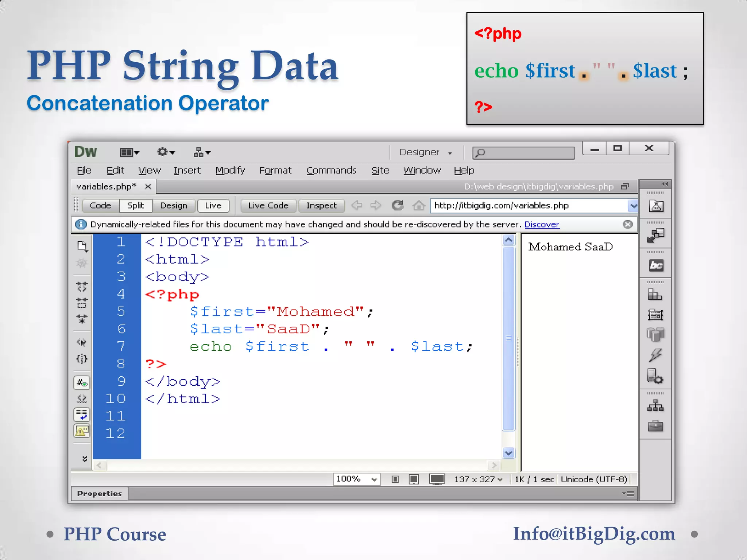Open the Business Catalyst bc panel icon
The image size is (747, 560).
tap(656, 265)
